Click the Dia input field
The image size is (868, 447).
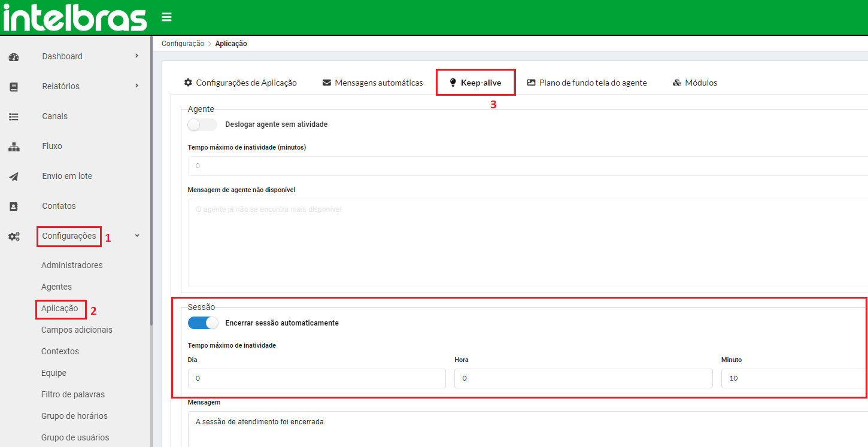click(x=317, y=378)
